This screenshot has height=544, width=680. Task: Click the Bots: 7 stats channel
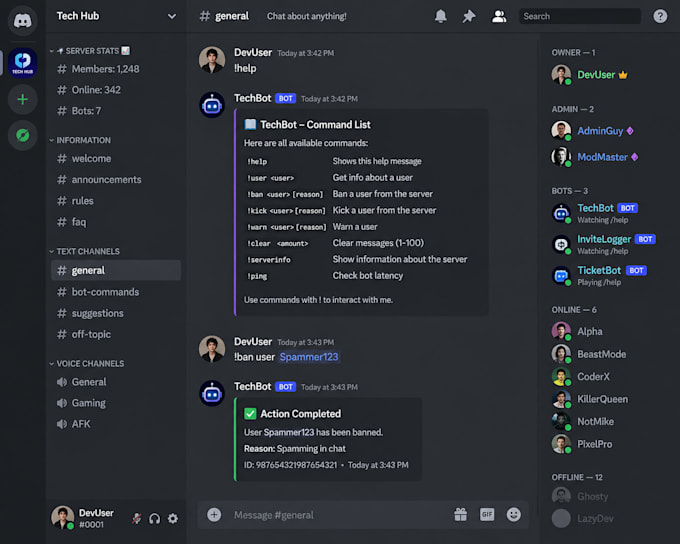[116, 111]
